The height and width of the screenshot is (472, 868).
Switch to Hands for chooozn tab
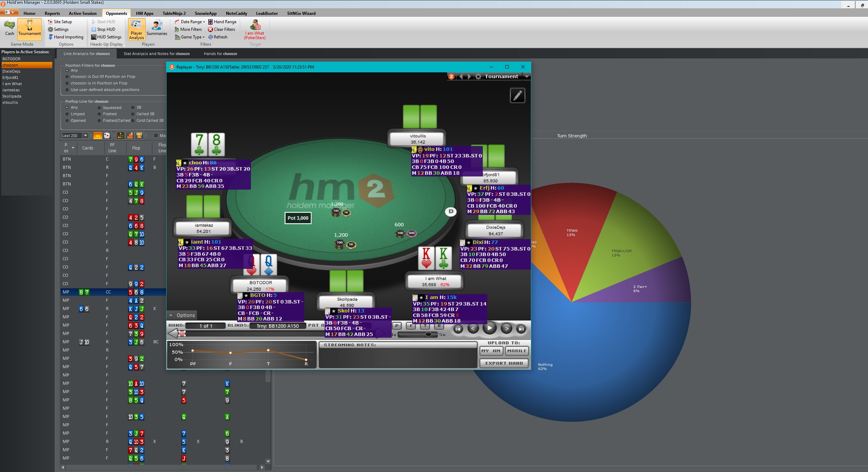[220, 54]
